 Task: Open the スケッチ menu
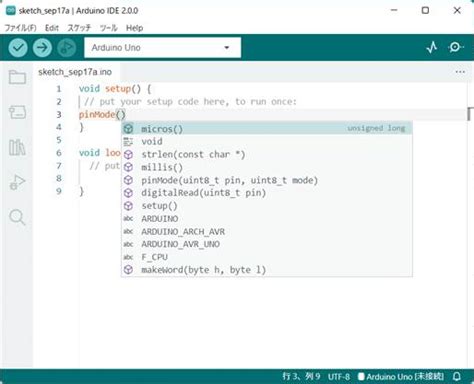(x=79, y=28)
